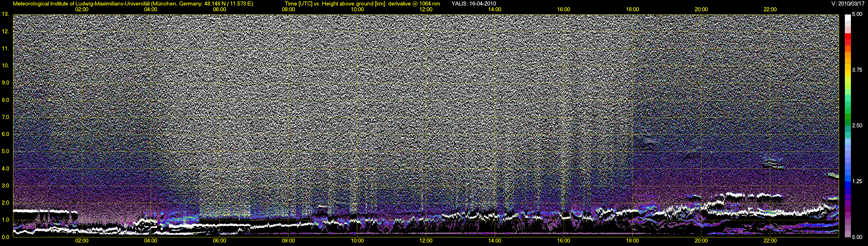Click the 11. height axis label

coord(5,49)
